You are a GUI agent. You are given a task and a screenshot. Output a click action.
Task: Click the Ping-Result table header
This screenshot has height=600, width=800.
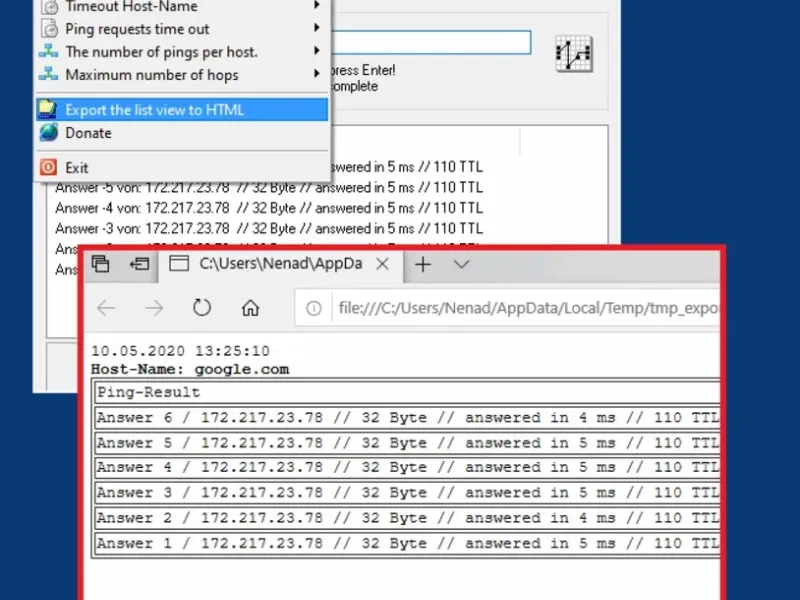point(407,392)
